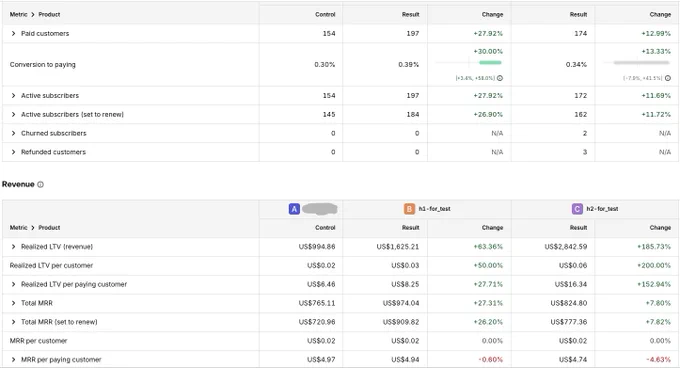The image size is (680, 368).
Task: Click info icon beside +30.00% confidence interval
Action: (x=500, y=78)
